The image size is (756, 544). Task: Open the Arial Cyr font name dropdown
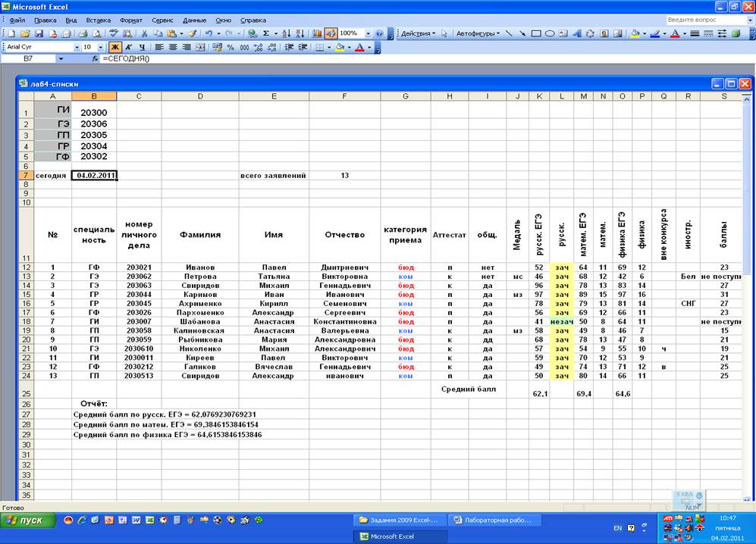[77, 47]
